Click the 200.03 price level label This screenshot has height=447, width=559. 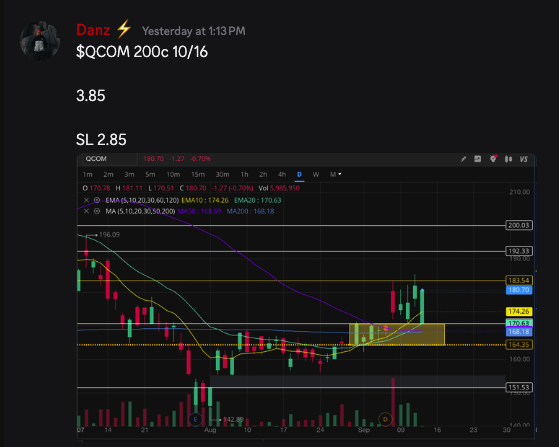[x=519, y=225]
